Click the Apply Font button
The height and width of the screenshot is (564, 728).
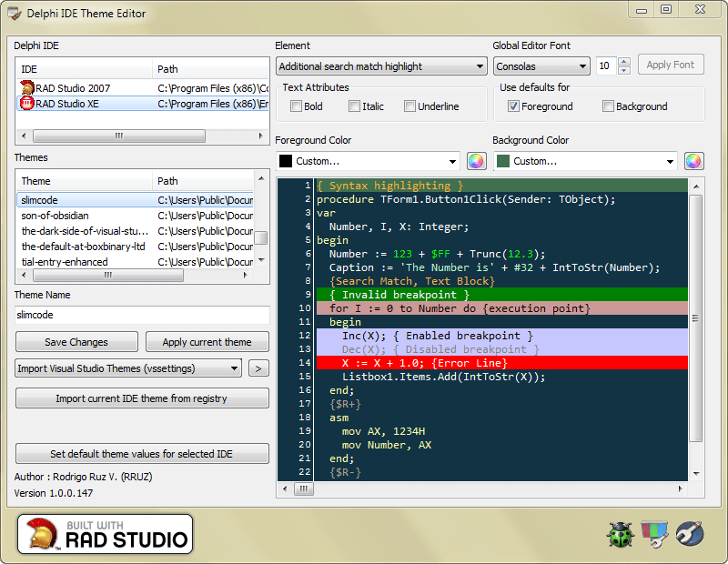point(671,65)
